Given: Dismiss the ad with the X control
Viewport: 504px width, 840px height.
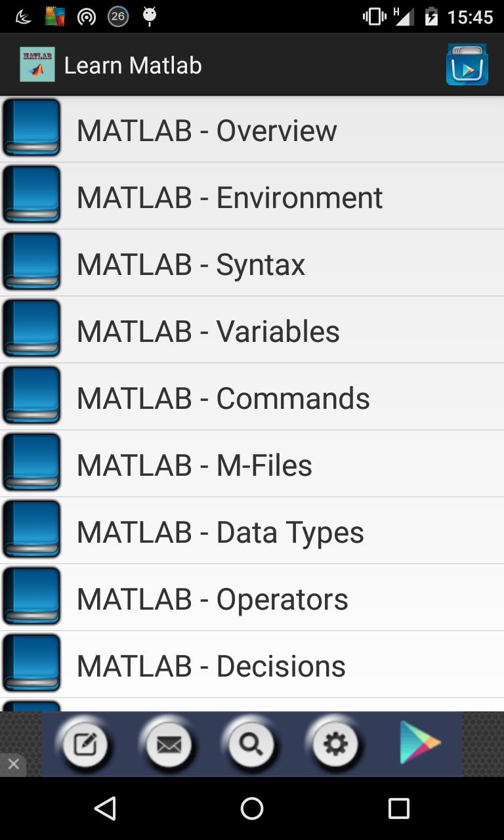Looking at the screenshot, I should pyautogui.click(x=13, y=764).
